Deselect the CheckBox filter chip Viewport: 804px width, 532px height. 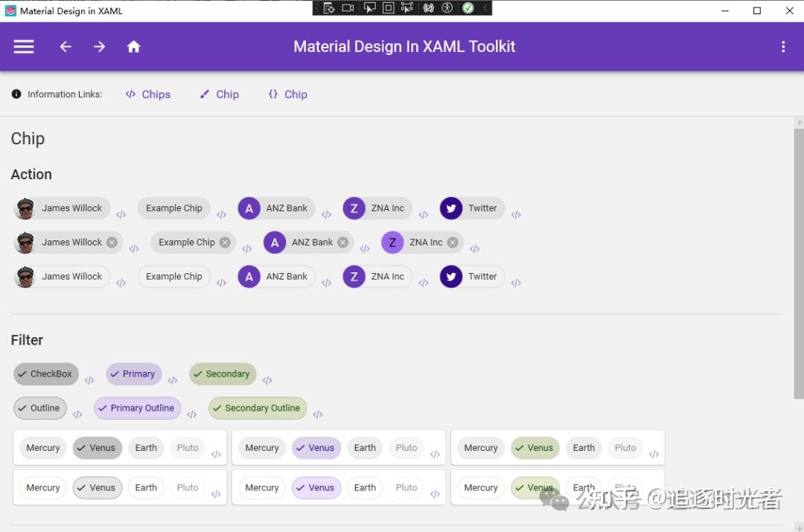[45, 374]
